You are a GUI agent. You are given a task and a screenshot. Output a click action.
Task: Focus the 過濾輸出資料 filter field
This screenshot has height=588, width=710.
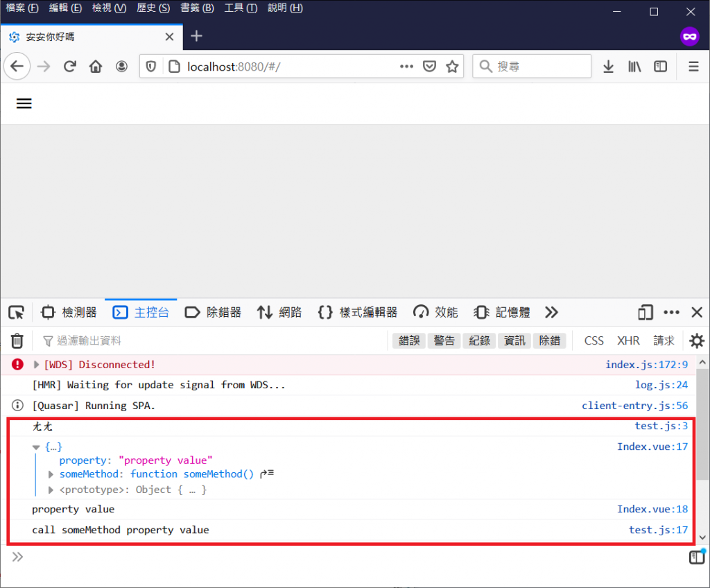click(213, 340)
